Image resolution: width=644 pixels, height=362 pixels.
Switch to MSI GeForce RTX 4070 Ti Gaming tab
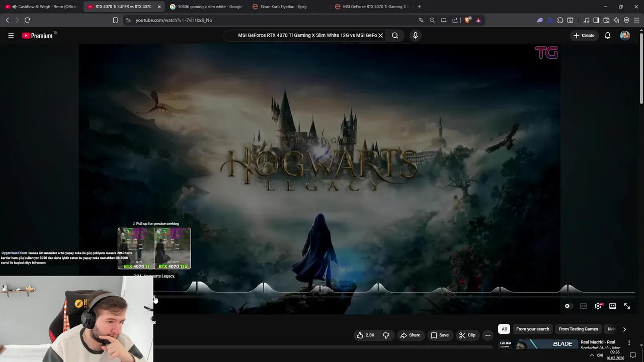(x=371, y=7)
